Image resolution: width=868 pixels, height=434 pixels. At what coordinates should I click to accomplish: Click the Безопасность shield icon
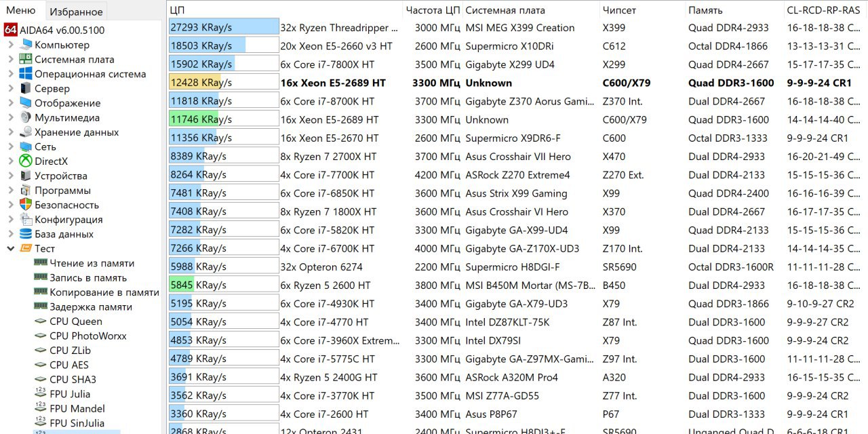pyautogui.click(x=26, y=205)
